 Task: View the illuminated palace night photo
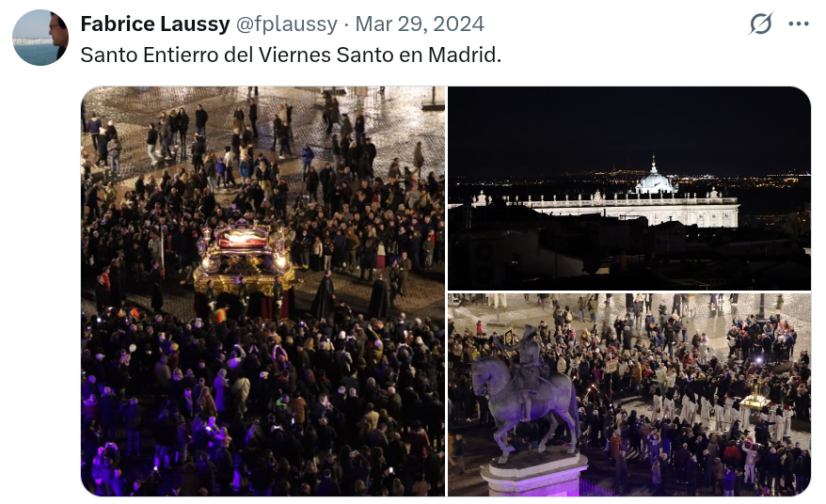[629, 188]
